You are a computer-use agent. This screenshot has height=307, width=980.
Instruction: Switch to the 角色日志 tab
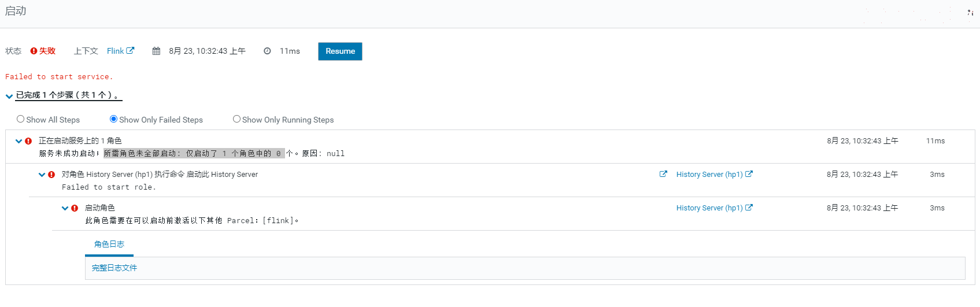[109, 244]
